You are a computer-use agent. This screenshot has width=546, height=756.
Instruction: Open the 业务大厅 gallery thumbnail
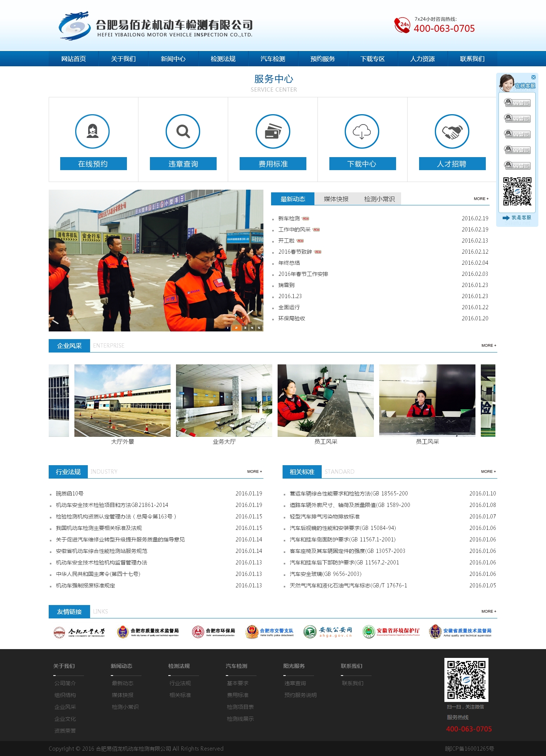point(224,400)
